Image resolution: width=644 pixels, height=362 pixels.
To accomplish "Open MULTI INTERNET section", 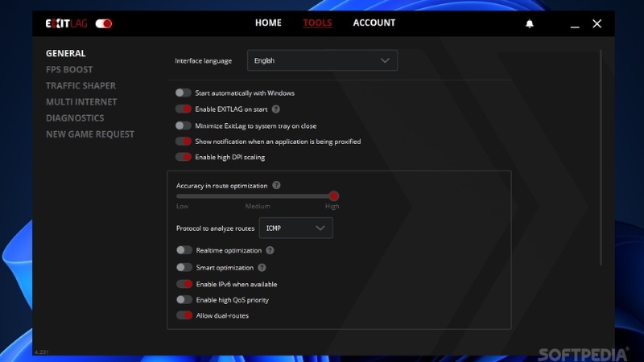I will coord(81,102).
